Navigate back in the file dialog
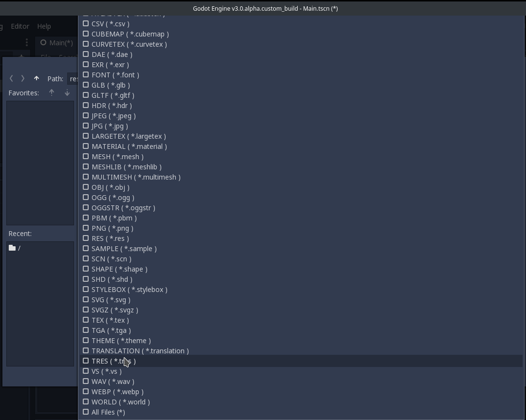The height and width of the screenshot is (420, 526). click(11, 78)
